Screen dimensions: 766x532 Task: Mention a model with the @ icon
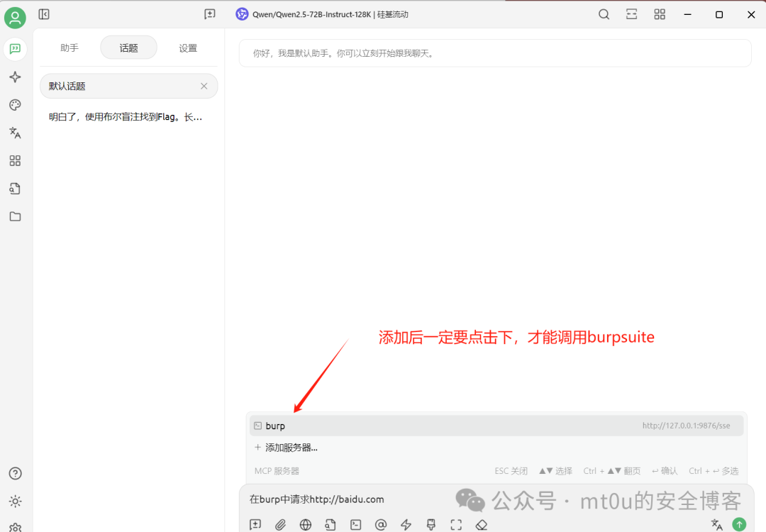click(x=381, y=525)
